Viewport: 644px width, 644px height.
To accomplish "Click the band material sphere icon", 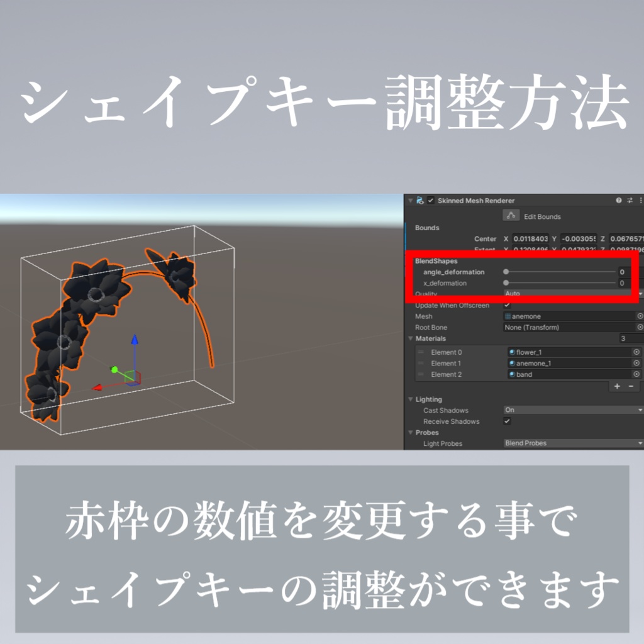I will [x=513, y=374].
